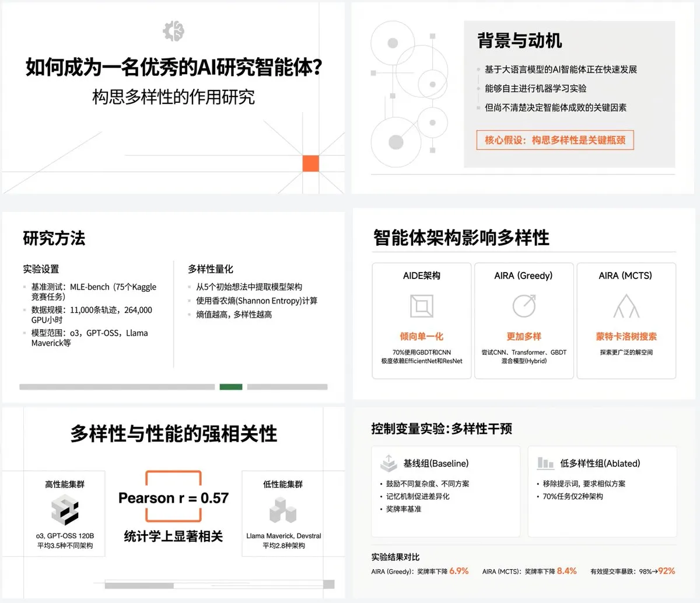Enable the 核心假设 highlighted callout box
The image size is (700, 603).
click(x=554, y=140)
